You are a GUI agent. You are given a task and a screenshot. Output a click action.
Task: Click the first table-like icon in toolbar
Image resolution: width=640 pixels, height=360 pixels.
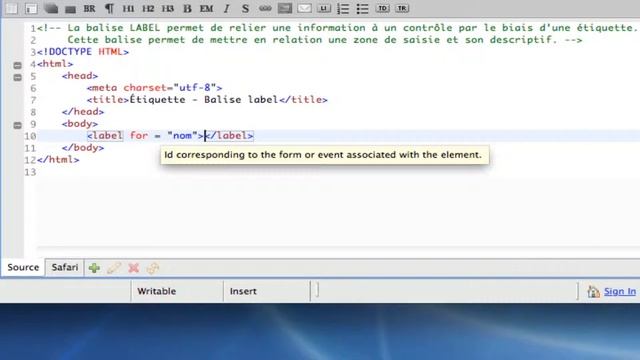[x=11, y=9]
